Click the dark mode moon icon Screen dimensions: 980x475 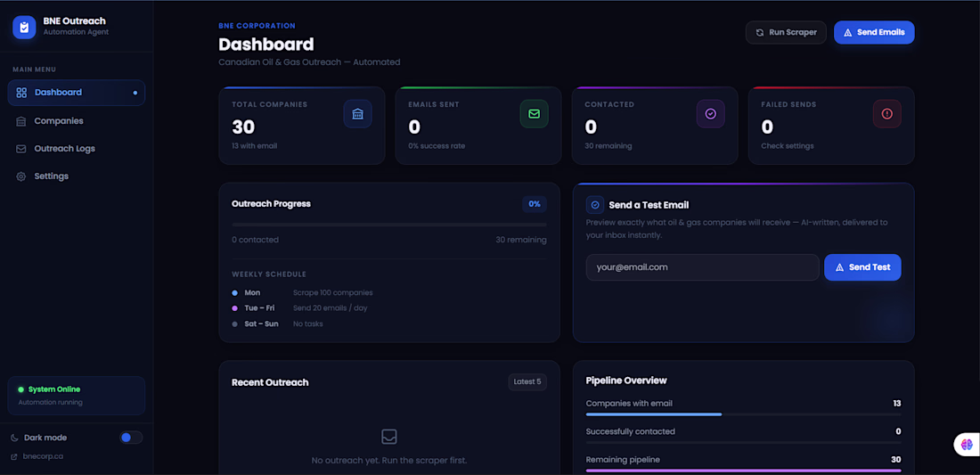[x=15, y=438]
